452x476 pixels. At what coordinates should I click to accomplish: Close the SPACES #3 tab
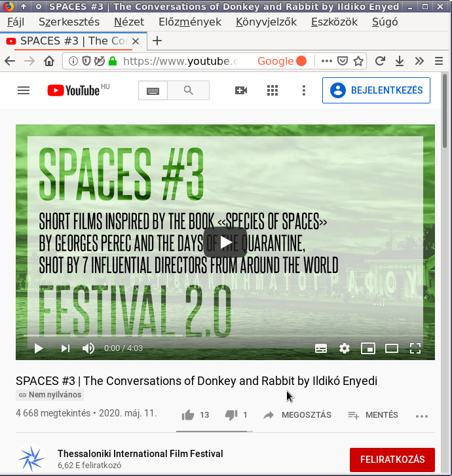click(136, 41)
